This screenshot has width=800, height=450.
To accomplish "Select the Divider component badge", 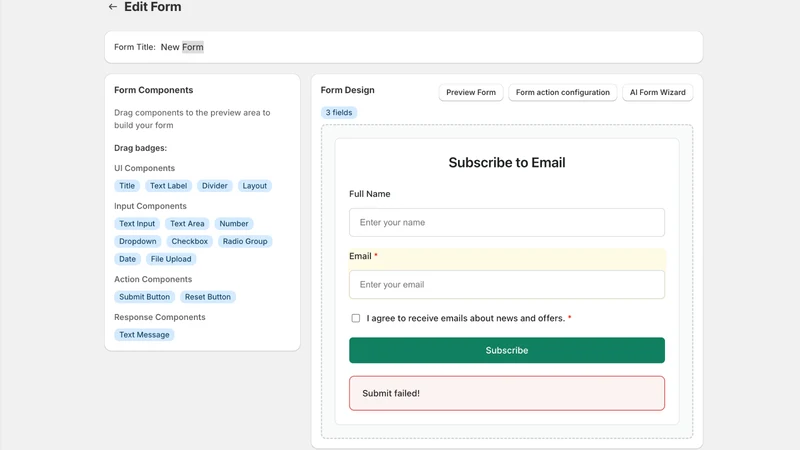I will pyautogui.click(x=214, y=186).
